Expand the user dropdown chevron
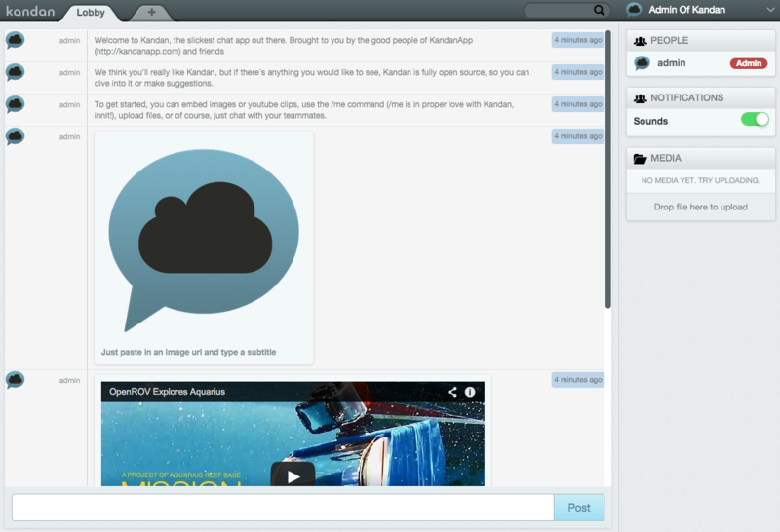The image size is (780, 532). click(x=770, y=10)
